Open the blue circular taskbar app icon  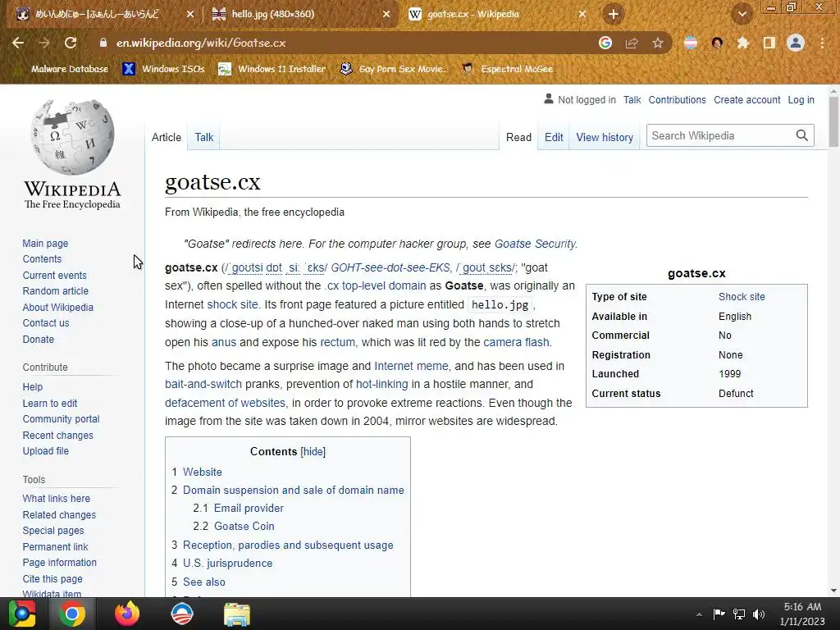coord(181,614)
